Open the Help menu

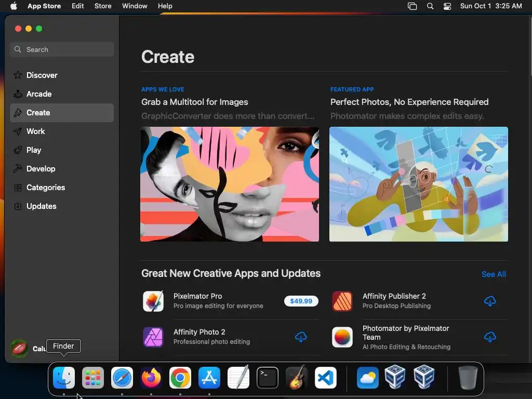tap(165, 6)
